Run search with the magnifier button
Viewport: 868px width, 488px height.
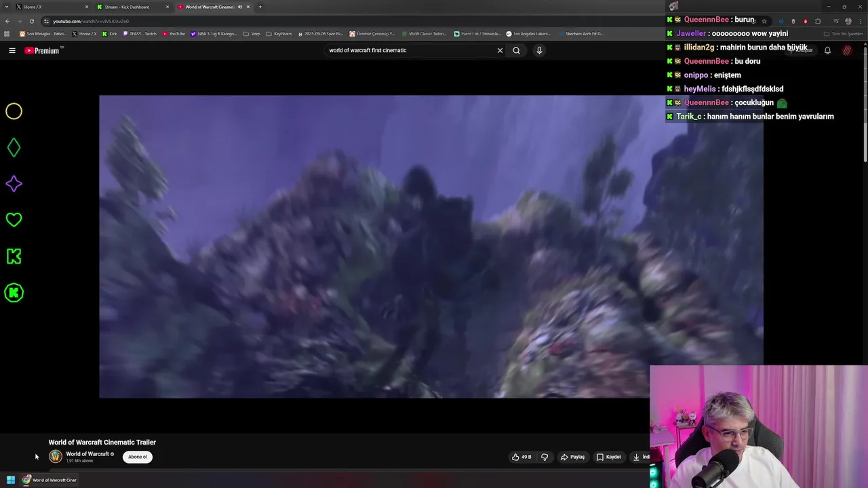[516, 50]
